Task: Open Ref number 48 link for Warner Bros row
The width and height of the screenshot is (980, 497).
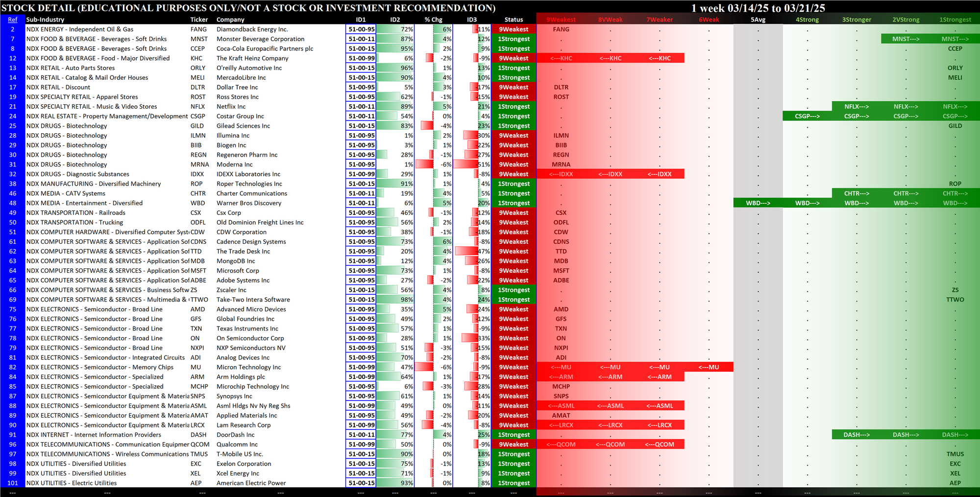Action: point(13,203)
